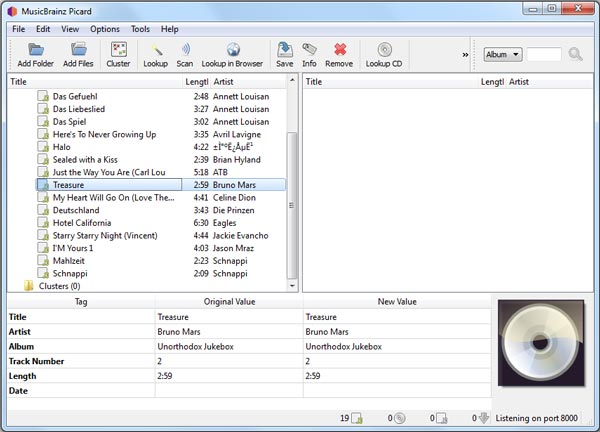The height and width of the screenshot is (432, 600).
Task: Click the left pane scrollbar up arrow
Action: tap(292, 80)
